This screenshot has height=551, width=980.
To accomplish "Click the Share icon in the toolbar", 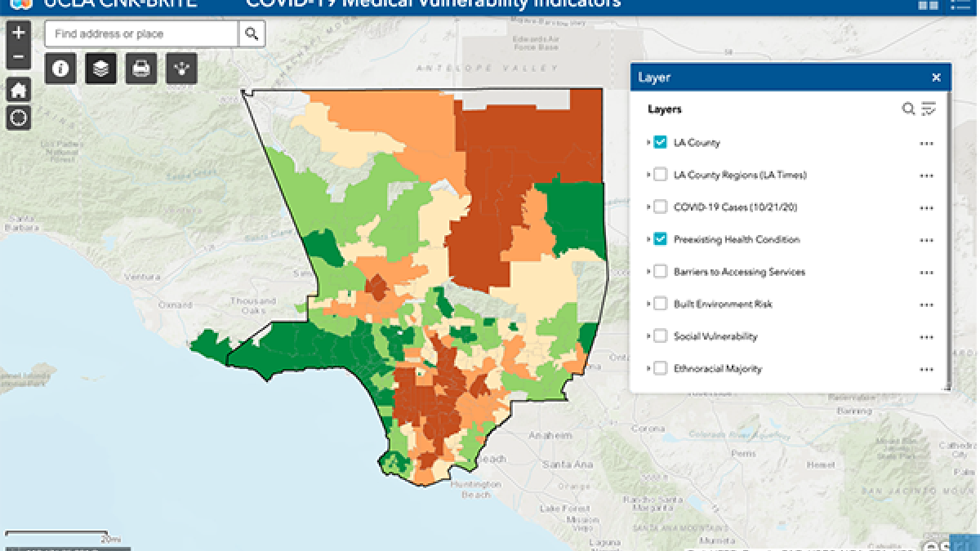I will coord(179,69).
